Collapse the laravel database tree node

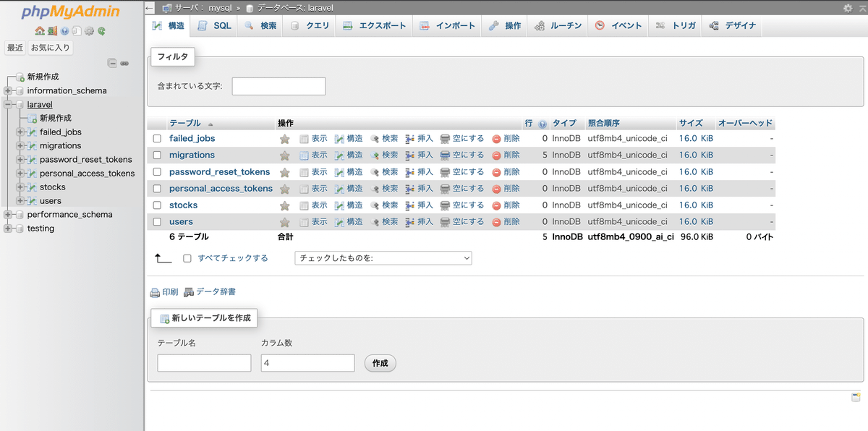point(8,105)
